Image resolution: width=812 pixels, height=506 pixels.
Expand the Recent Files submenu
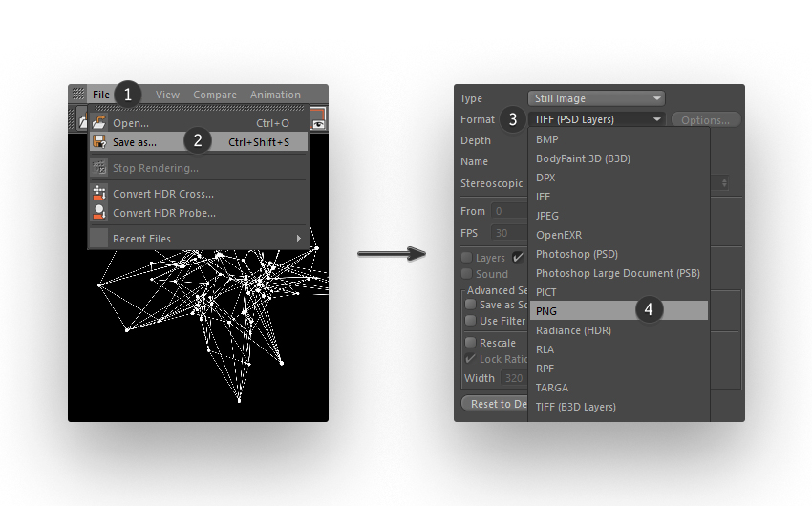[199, 239]
